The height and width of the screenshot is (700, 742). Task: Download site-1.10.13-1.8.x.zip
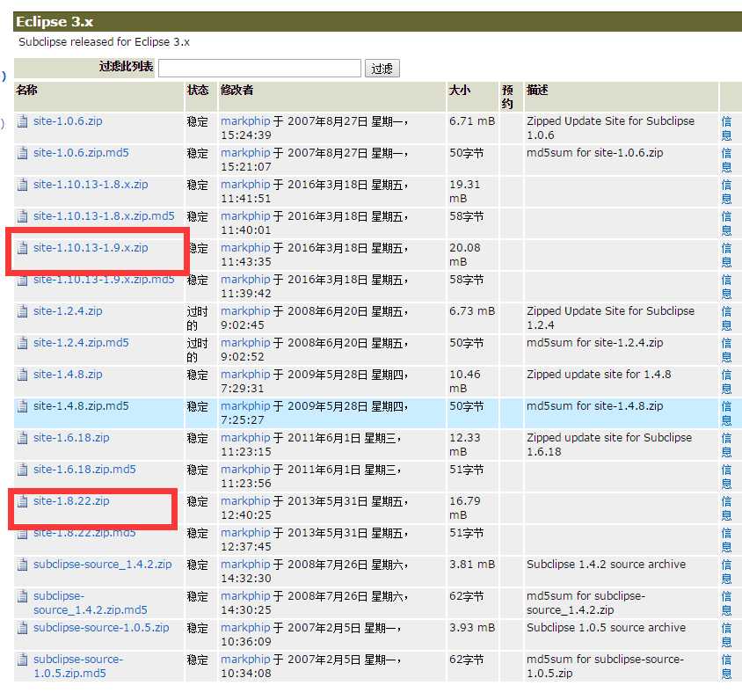coord(91,185)
